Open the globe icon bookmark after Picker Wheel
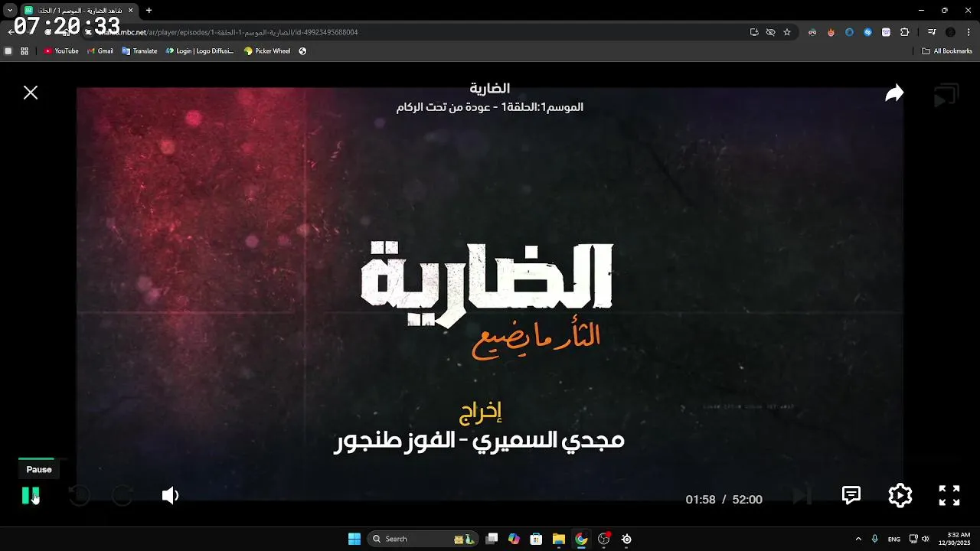The height and width of the screenshot is (551, 980). (302, 51)
